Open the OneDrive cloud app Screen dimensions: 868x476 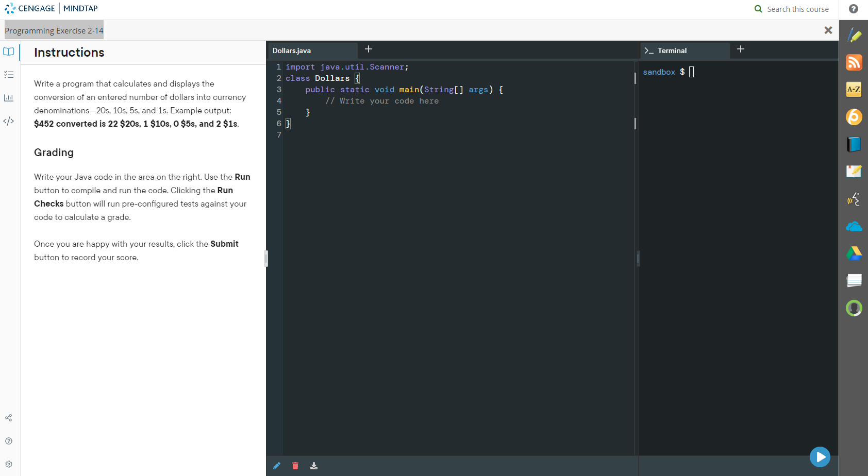pos(854,226)
